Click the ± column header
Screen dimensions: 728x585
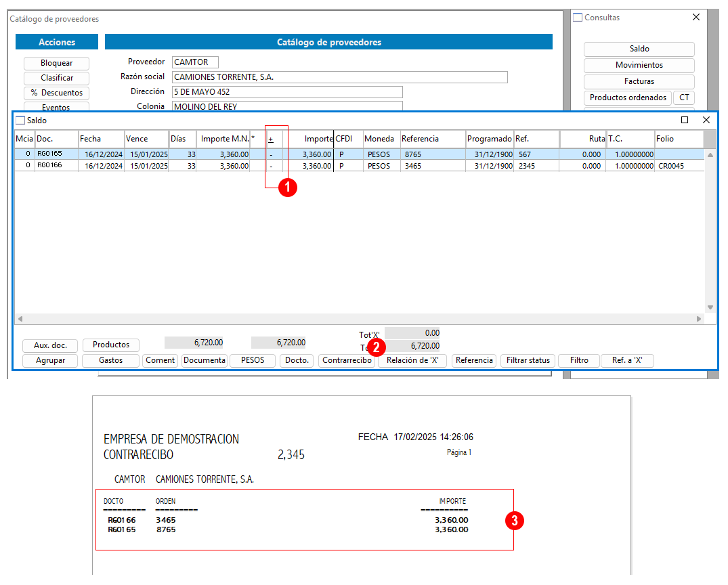274,139
